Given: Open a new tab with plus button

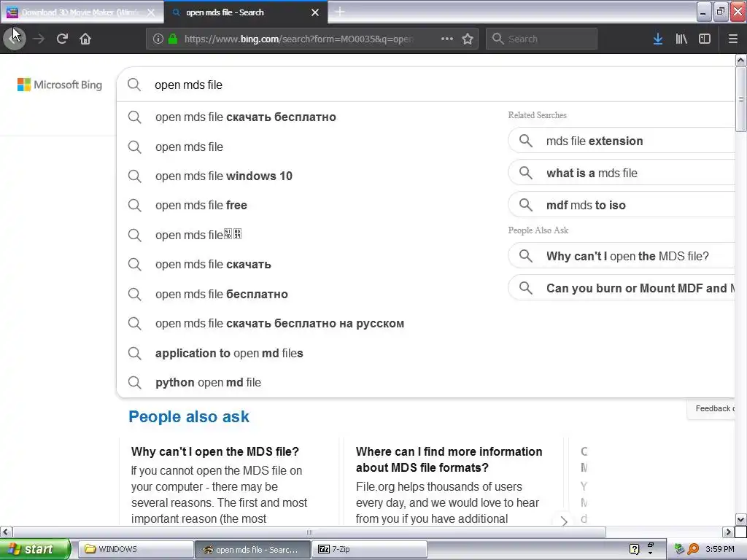Looking at the screenshot, I should (x=340, y=12).
